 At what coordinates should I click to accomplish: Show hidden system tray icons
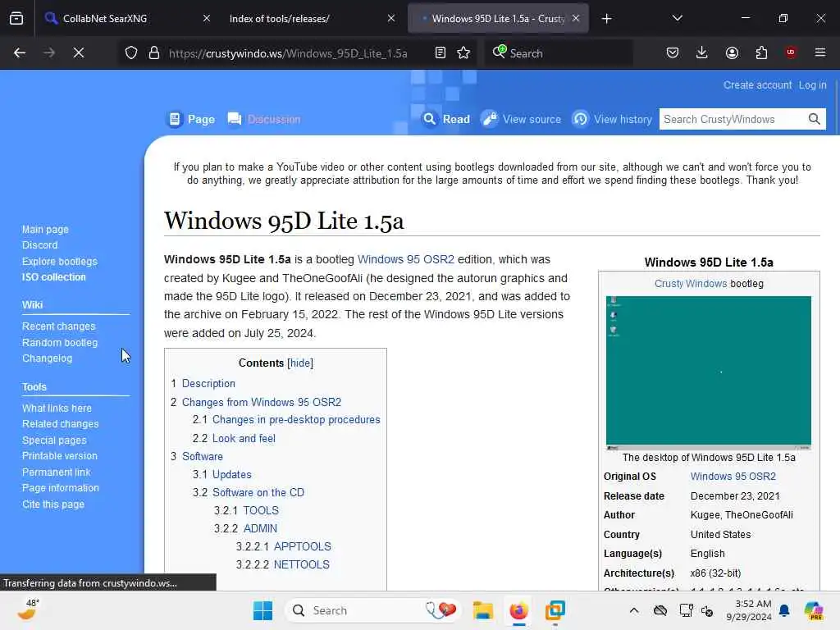point(634,610)
